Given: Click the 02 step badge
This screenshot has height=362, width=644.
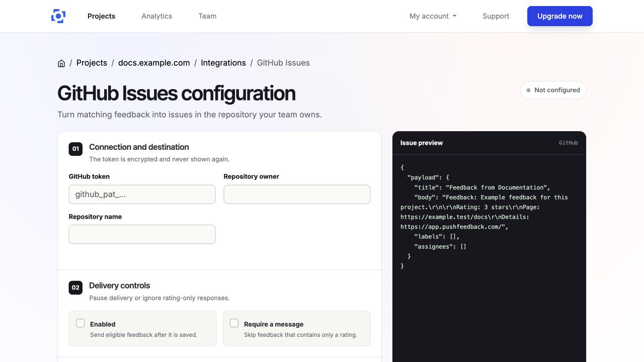Looking at the screenshot, I should 75,288.
